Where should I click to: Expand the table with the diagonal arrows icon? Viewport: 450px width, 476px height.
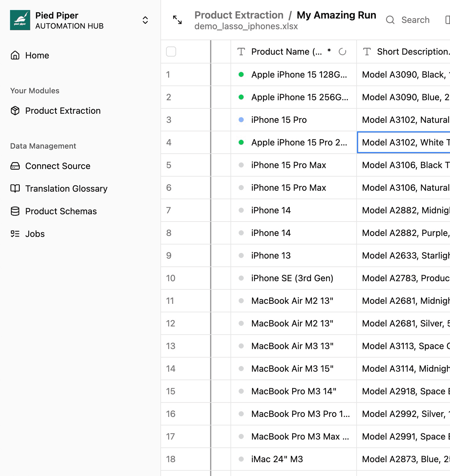pyautogui.click(x=178, y=20)
